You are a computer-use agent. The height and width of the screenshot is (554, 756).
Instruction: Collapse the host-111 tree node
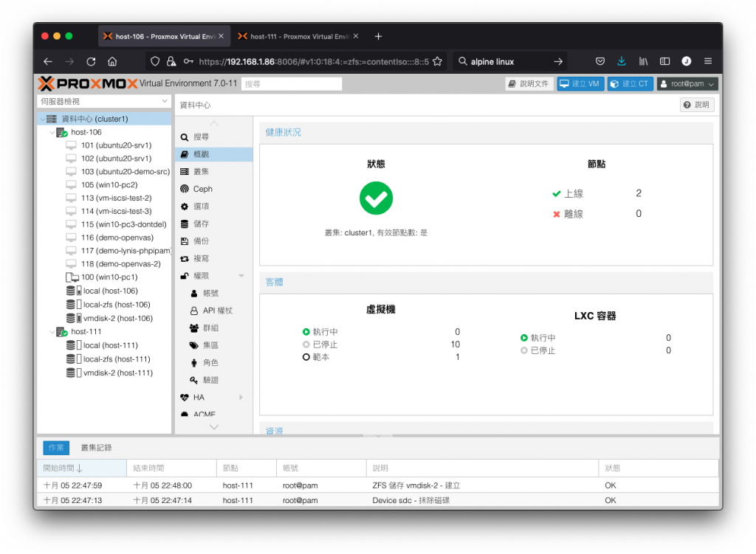(52, 332)
